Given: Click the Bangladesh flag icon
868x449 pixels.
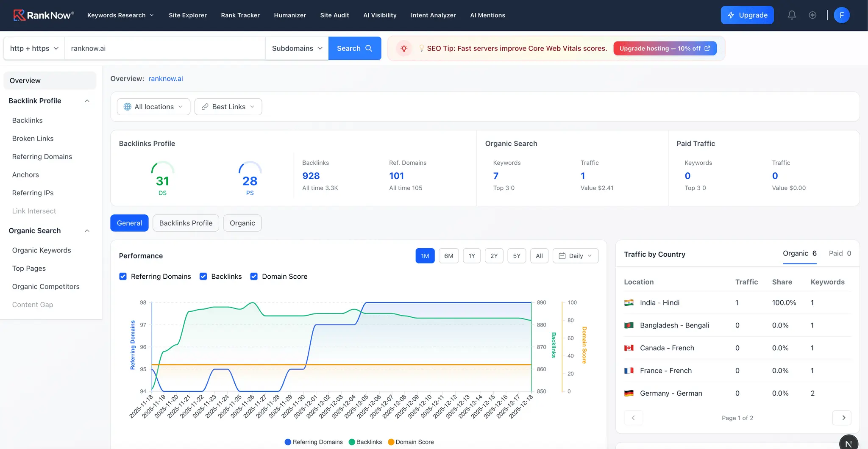Looking at the screenshot, I should click(x=629, y=325).
